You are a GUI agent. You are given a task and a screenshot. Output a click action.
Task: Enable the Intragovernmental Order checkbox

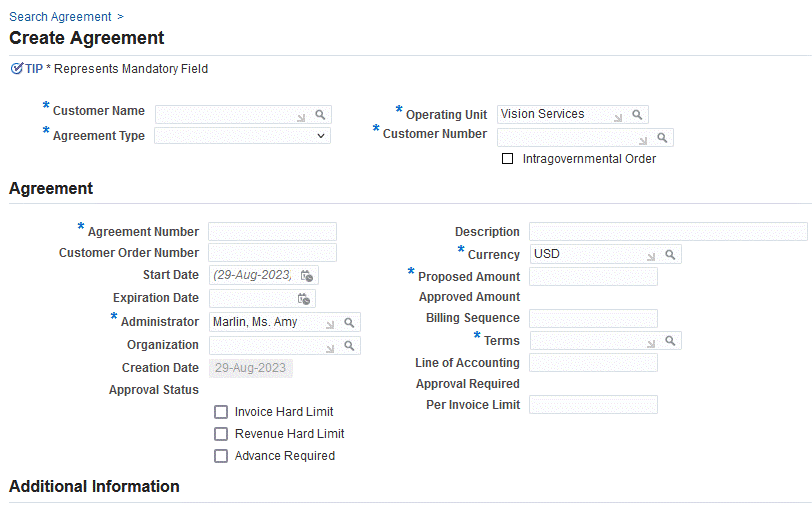508,159
